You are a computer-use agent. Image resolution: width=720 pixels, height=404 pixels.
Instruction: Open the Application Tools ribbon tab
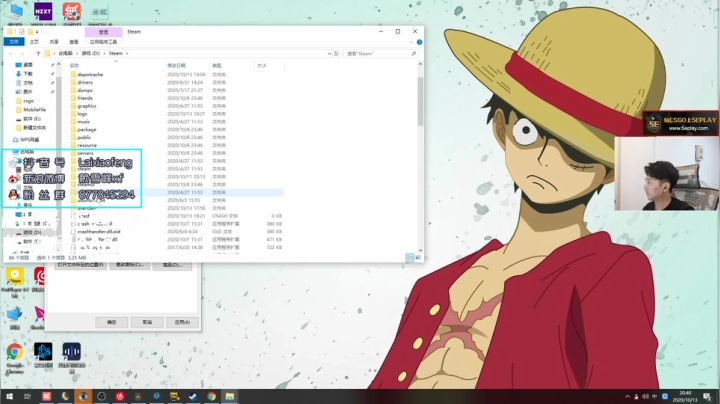tap(103, 42)
